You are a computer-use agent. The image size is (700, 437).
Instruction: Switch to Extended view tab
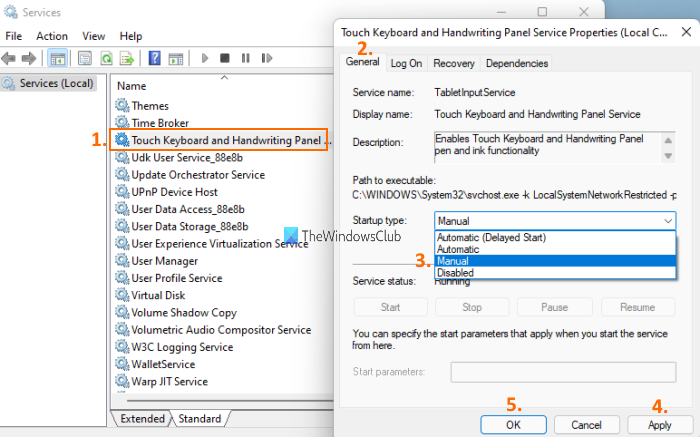click(x=142, y=419)
